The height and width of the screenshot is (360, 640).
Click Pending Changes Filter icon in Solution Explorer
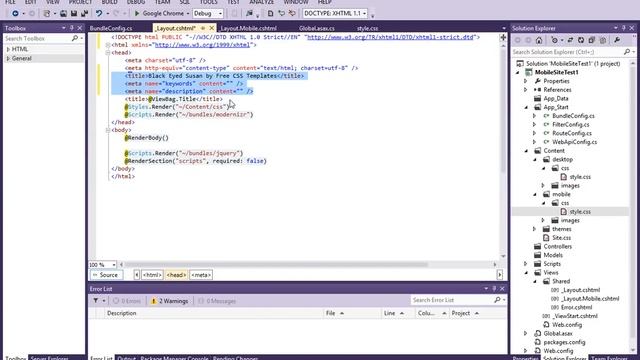point(555,40)
